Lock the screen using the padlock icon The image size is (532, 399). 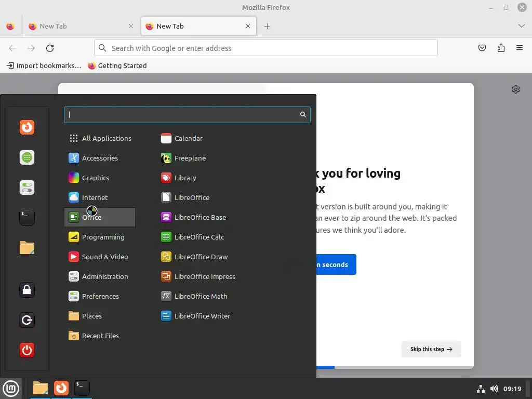pos(27,290)
